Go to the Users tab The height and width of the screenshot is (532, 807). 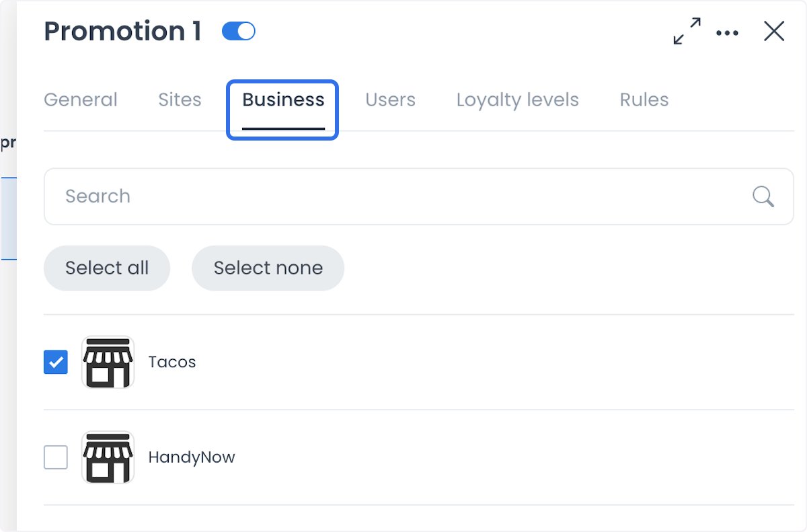click(x=390, y=100)
